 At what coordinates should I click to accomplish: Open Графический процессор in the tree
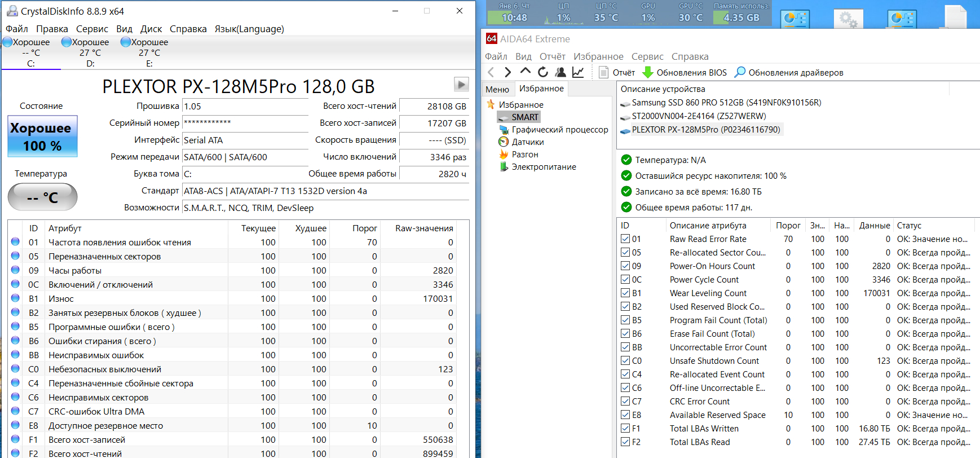[x=554, y=130]
